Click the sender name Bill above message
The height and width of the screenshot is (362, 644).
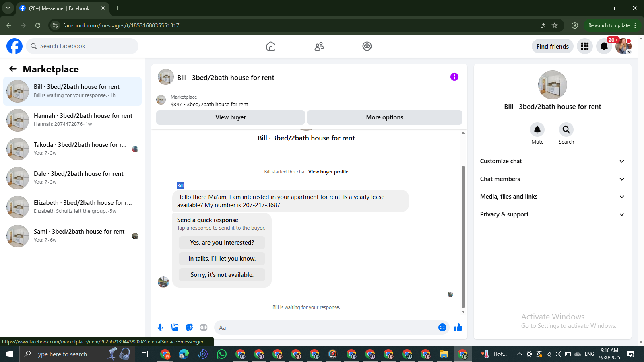(180, 185)
